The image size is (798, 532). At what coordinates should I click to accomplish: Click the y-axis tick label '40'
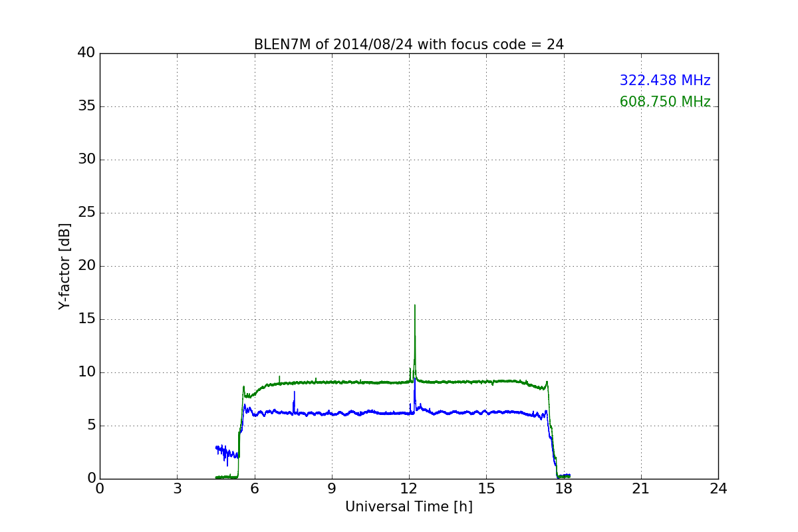click(86, 53)
